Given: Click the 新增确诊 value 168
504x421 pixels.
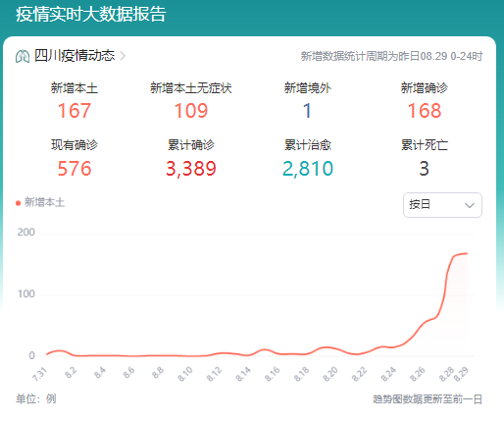Looking at the screenshot, I should pos(425,111).
